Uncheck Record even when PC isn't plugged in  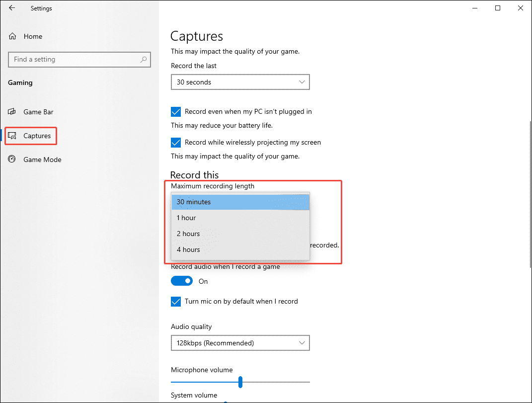[x=176, y=112]
